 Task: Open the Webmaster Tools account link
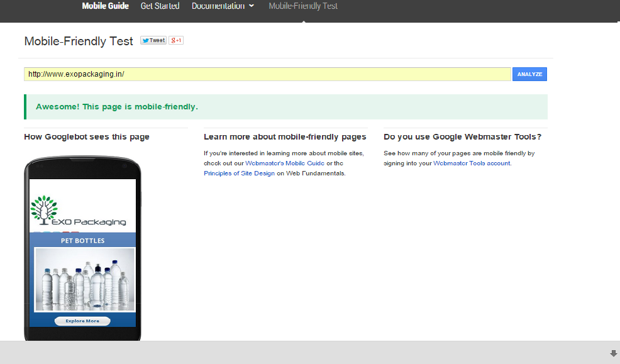click(472, 163)
